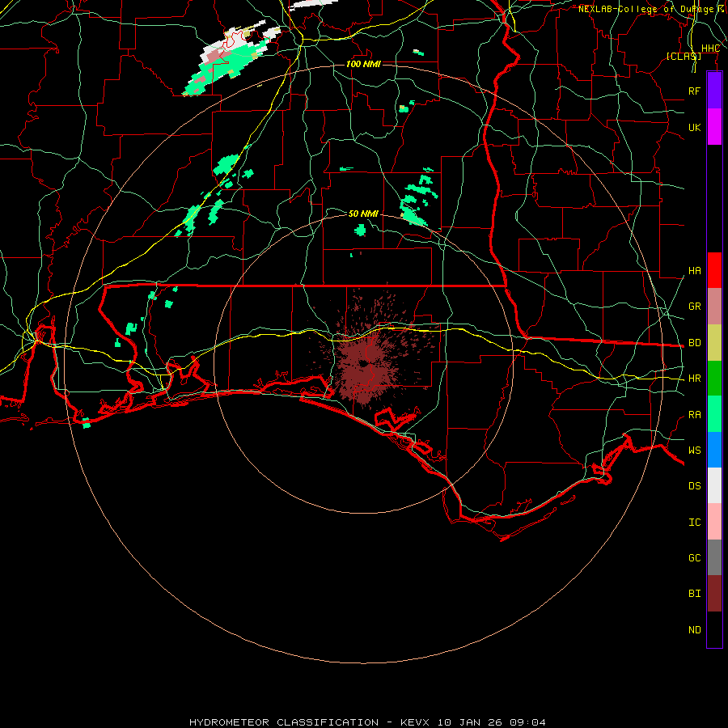728x728 pixels.
Task: Click the maroon BI legend swatch
Action: click(x=714, y=594)
